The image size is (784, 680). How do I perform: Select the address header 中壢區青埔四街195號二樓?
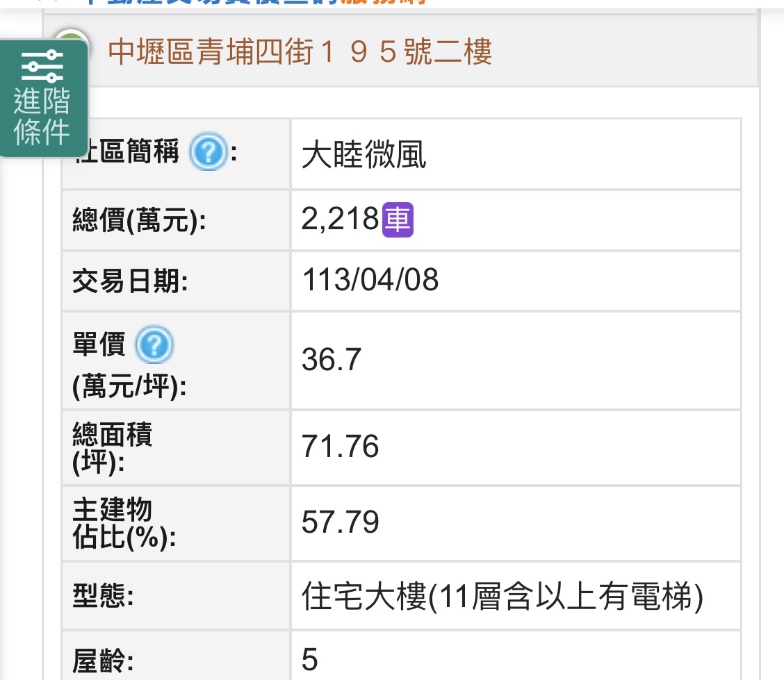click(x=300, y=52)
